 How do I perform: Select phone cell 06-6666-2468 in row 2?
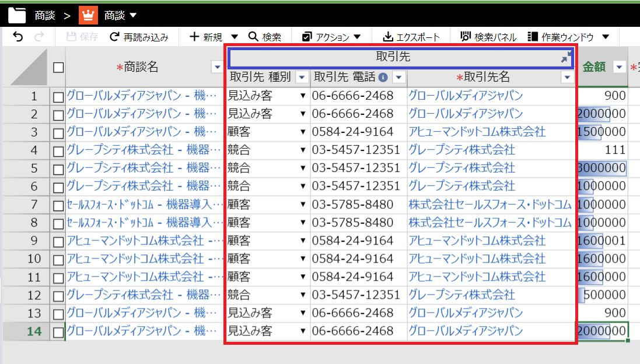359,114
